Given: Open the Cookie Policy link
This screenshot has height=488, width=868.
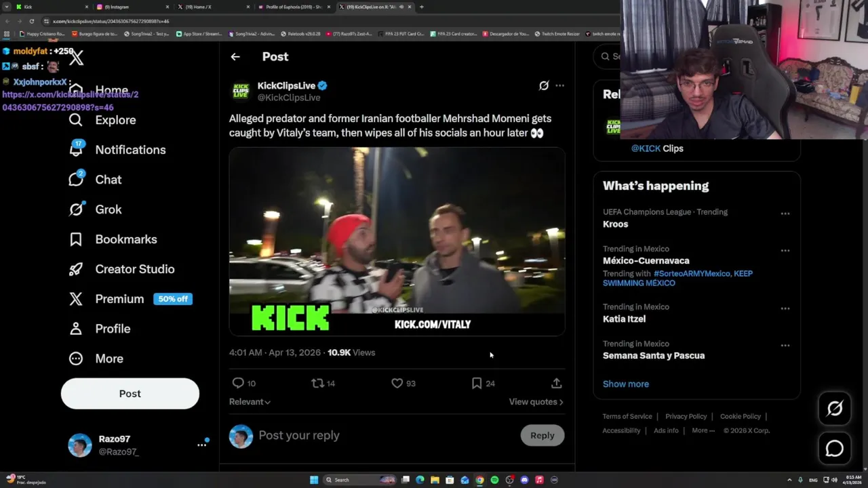Looking at the screenshot, I should click(741, 416).
